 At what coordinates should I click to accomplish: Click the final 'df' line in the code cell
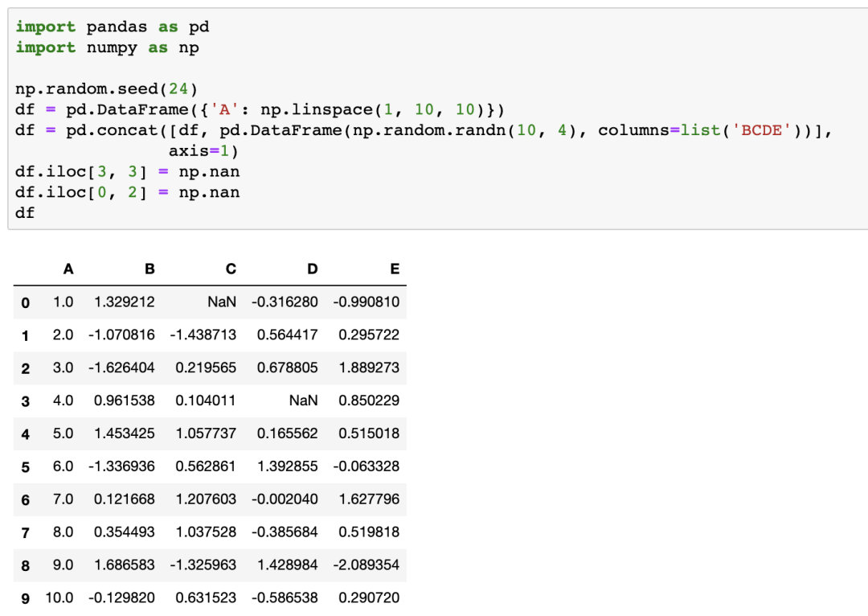25,213
